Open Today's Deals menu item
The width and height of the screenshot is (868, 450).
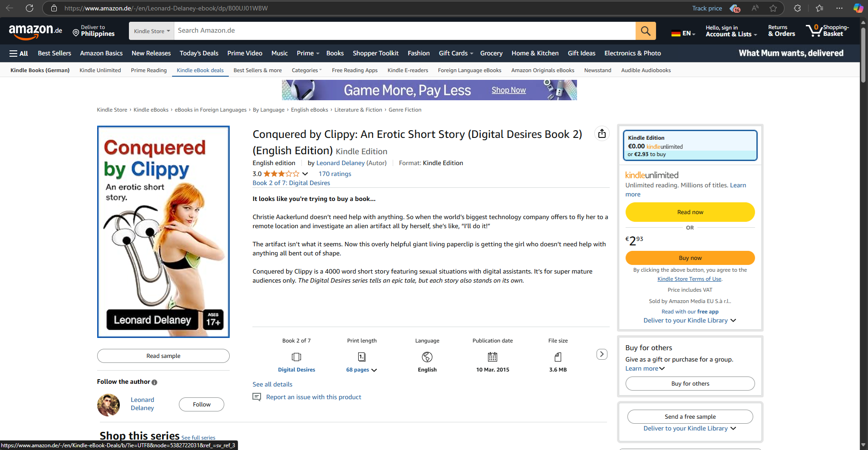click(x=199, y=53)
